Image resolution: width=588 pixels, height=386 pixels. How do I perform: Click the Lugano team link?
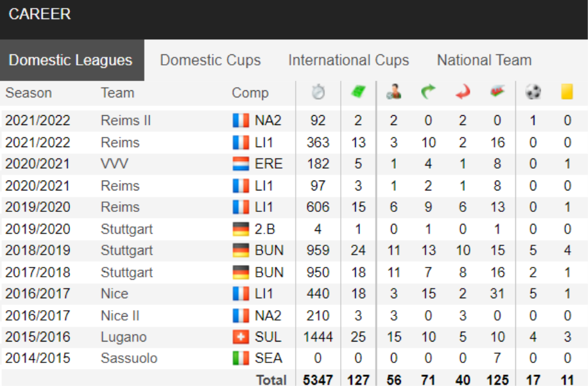124,337
